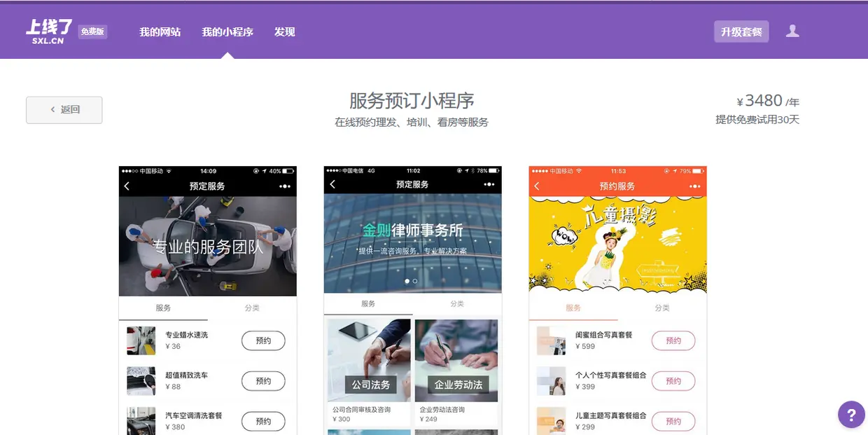Open the 我的网站 menu item
868x435 pixels.
coord(160,32)
